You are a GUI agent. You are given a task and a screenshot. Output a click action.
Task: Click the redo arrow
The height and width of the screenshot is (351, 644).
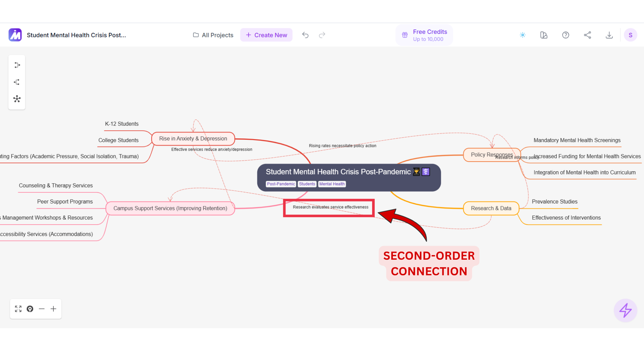coord(322,35)
